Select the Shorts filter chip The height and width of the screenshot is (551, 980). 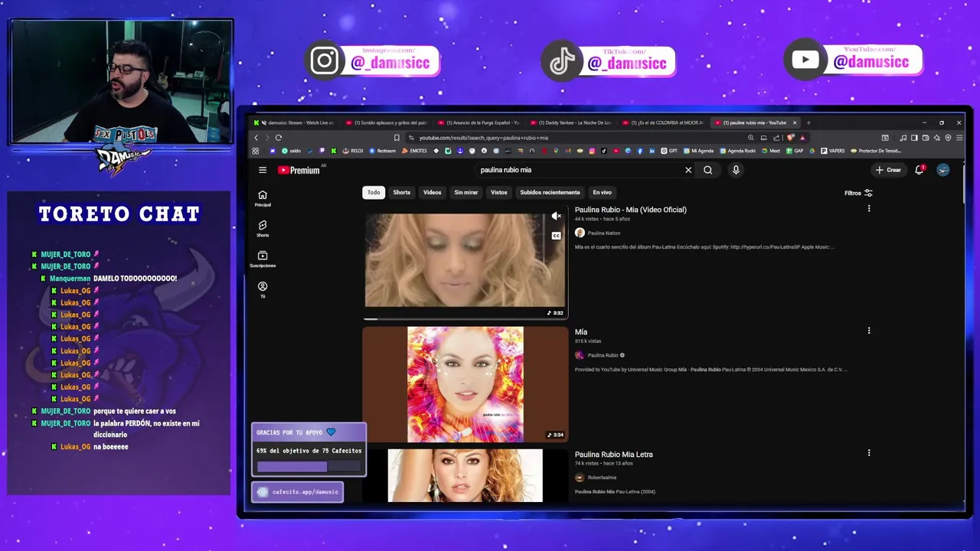401,192
